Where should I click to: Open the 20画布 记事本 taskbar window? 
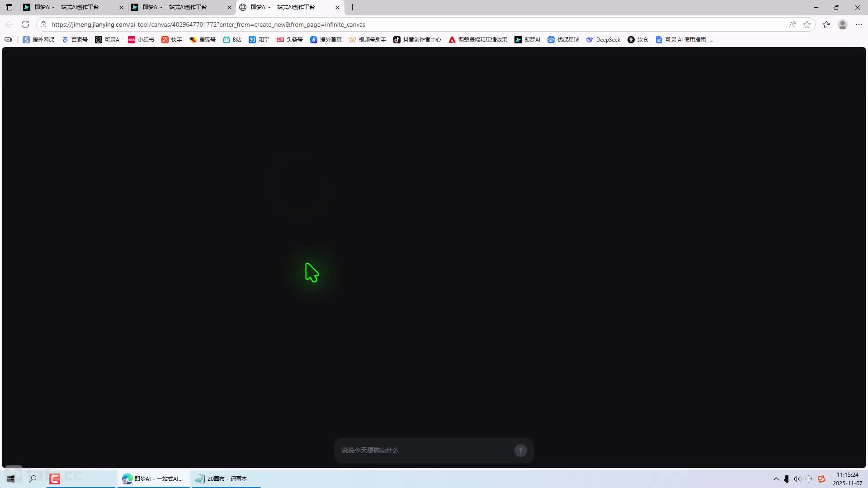[222, 479]
